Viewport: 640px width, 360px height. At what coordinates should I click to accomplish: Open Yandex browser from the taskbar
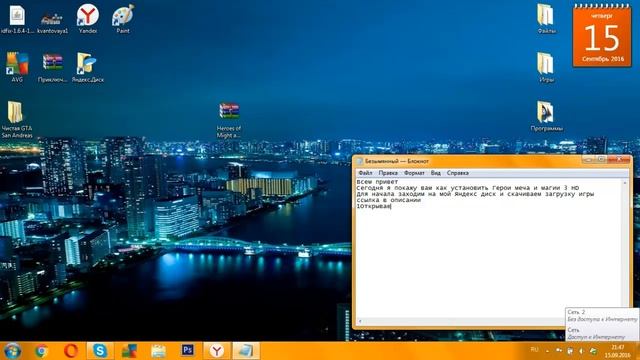(217, 351)
